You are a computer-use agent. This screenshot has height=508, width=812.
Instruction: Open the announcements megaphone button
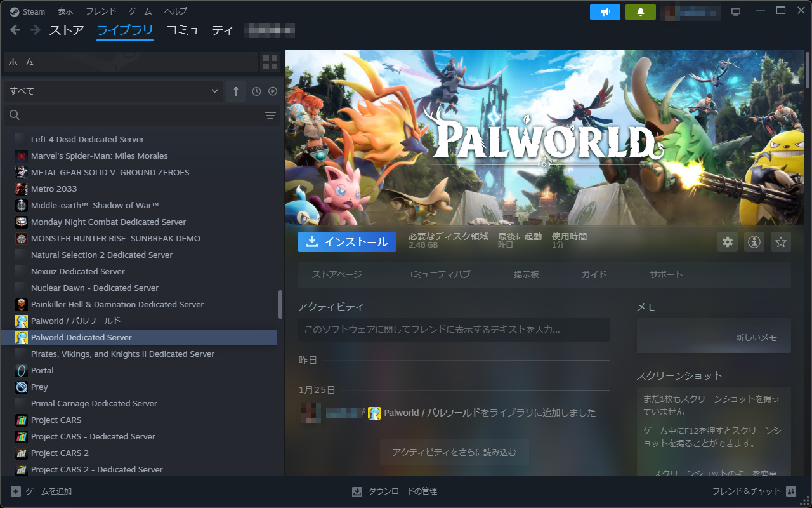(x=605, y=12)
